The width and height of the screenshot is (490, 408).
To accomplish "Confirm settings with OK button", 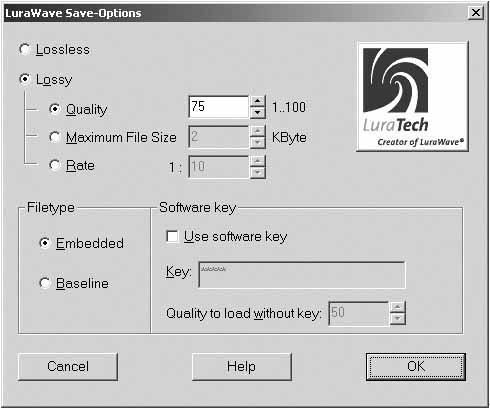I will pyautogui.click(x=416, y=367).
